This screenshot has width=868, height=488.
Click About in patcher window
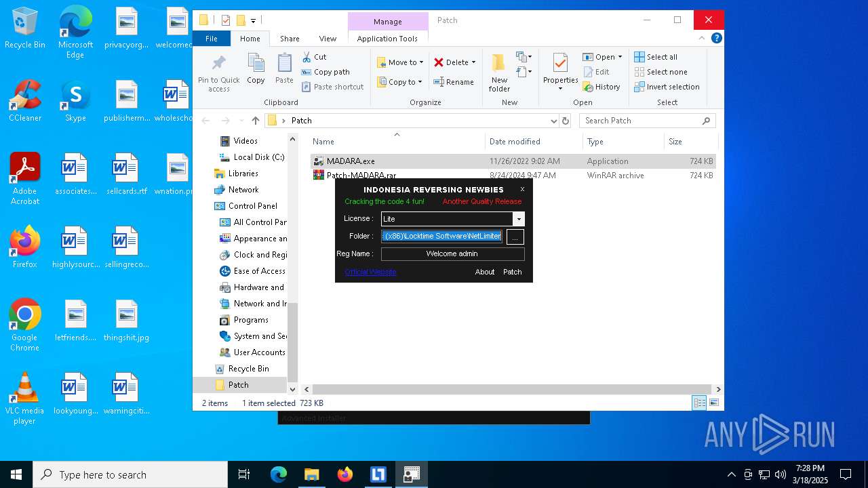pos(485,272)
